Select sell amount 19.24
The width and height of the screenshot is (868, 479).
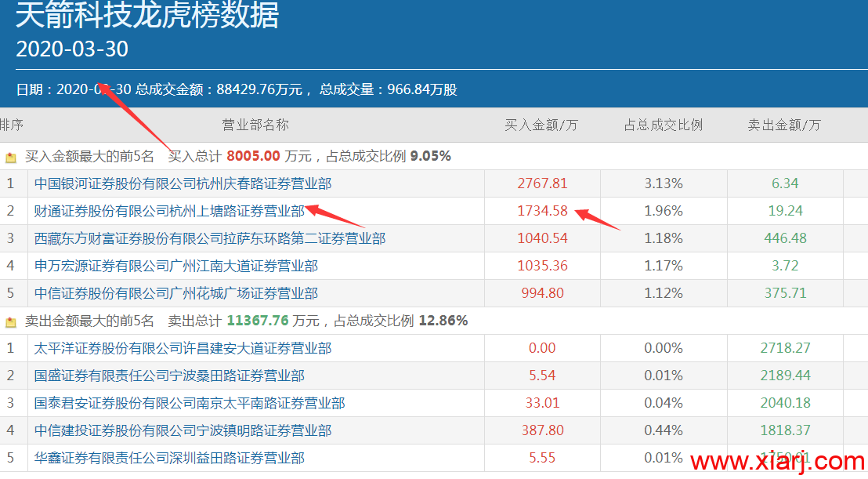(785, 211)
